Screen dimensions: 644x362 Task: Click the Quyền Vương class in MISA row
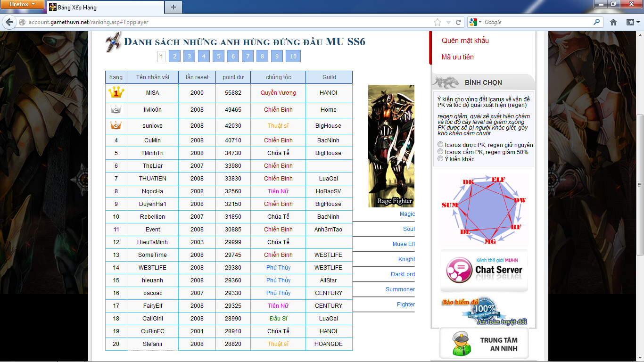click(278, 93)
